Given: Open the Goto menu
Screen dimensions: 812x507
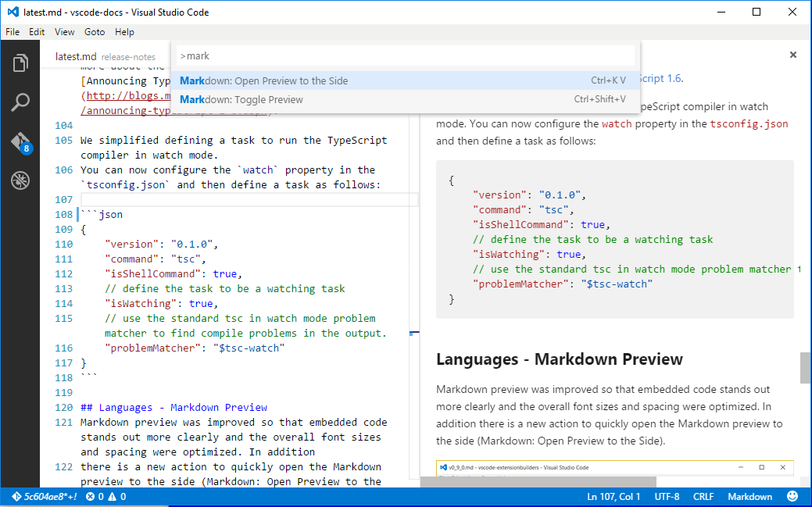Looking at the screenshot, I should point(95,31).
